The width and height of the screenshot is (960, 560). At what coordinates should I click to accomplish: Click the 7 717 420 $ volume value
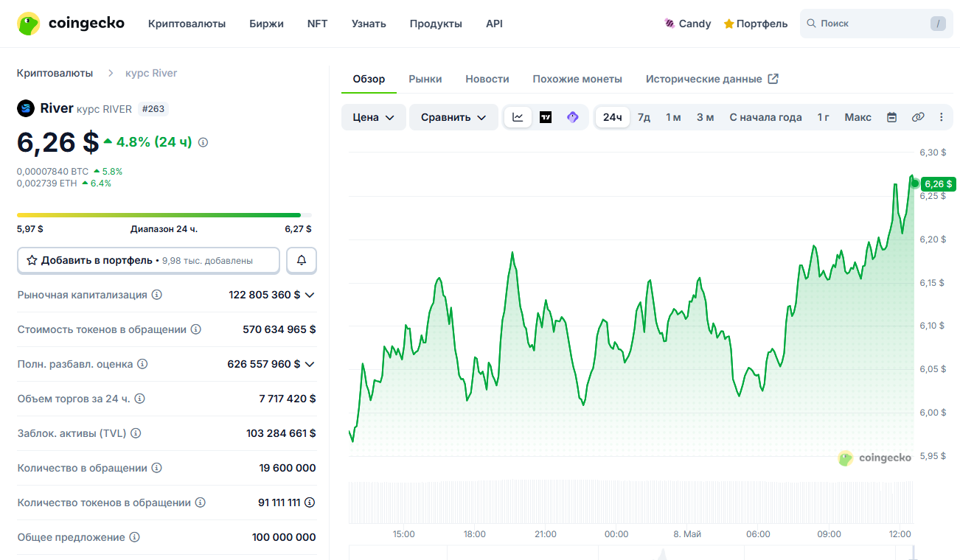coord(288,399)
